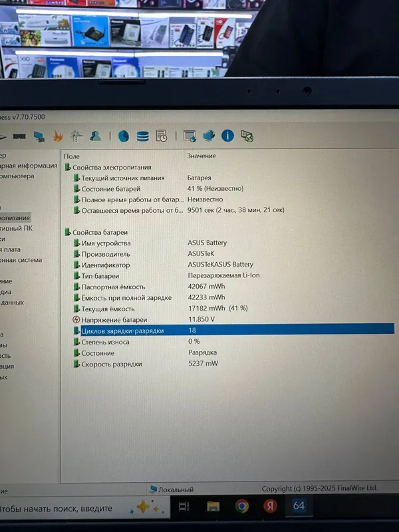Open File Explorer from the taskbar

pyautogui.click(x=213, y=507)
